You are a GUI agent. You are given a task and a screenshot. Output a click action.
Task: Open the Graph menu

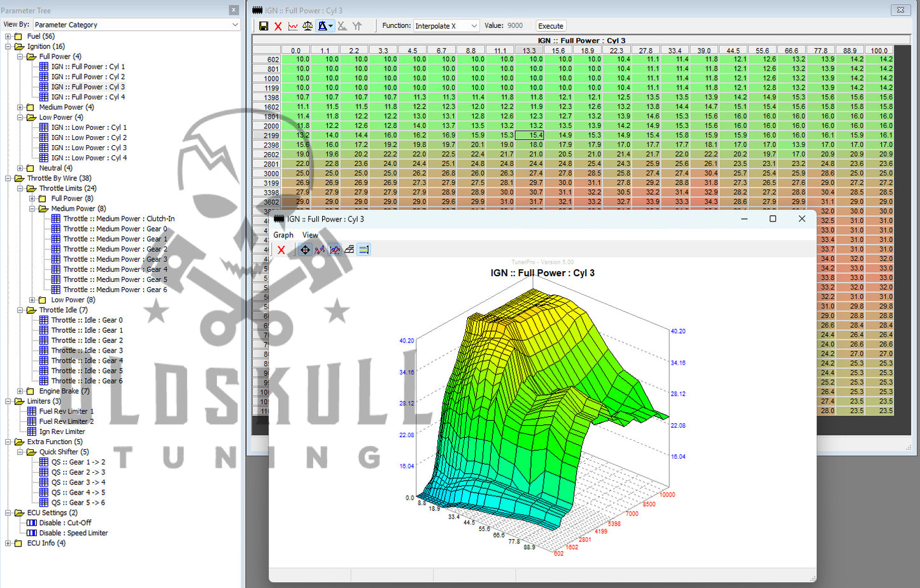283,235
